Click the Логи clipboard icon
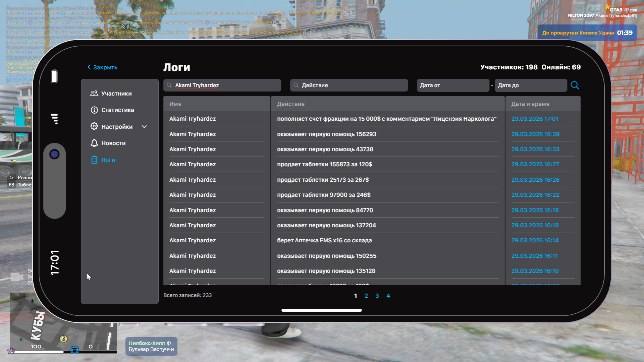The image size is (644, 362). (94, 160)
